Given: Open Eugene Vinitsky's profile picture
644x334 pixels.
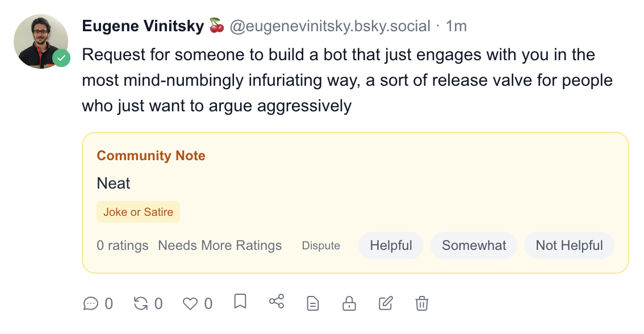Looking at the screenshot, I should (41, 41).
